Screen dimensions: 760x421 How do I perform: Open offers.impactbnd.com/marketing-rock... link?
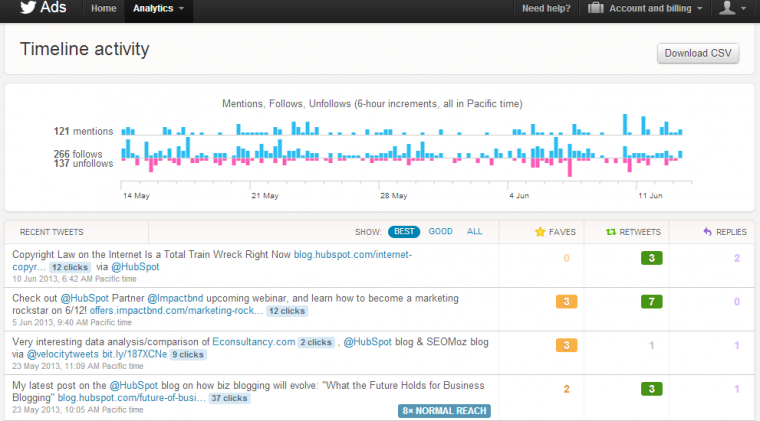click(x=176, y=311)
